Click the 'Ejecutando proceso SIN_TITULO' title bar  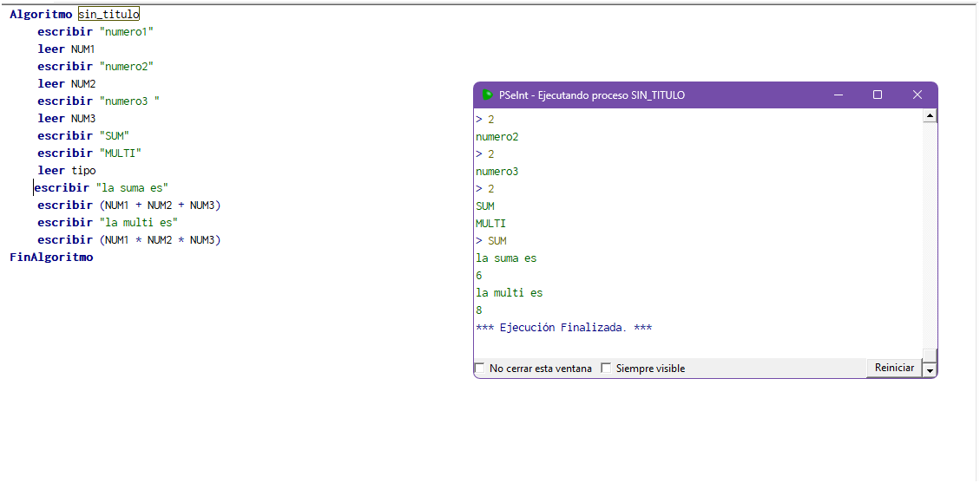point(592,95)
